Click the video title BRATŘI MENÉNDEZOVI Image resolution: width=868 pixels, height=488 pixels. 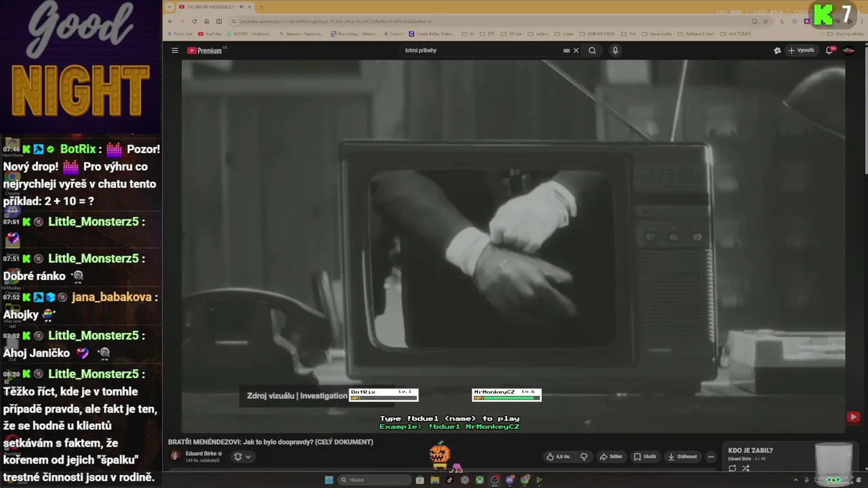(x=271, y=442)
